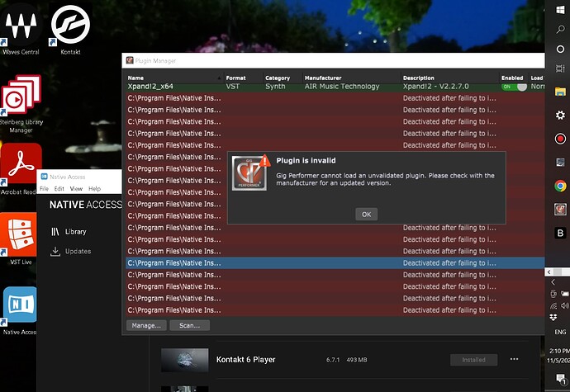The height and width of the screenshot is (392, 570).
Task: Click the Category column header
Action: pyautogui.click(x=278, y=78)
